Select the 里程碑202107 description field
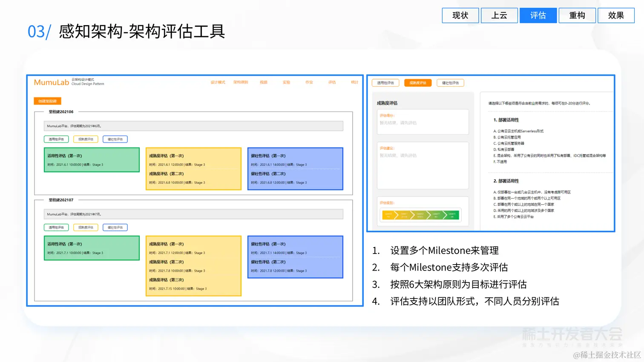 193,214
